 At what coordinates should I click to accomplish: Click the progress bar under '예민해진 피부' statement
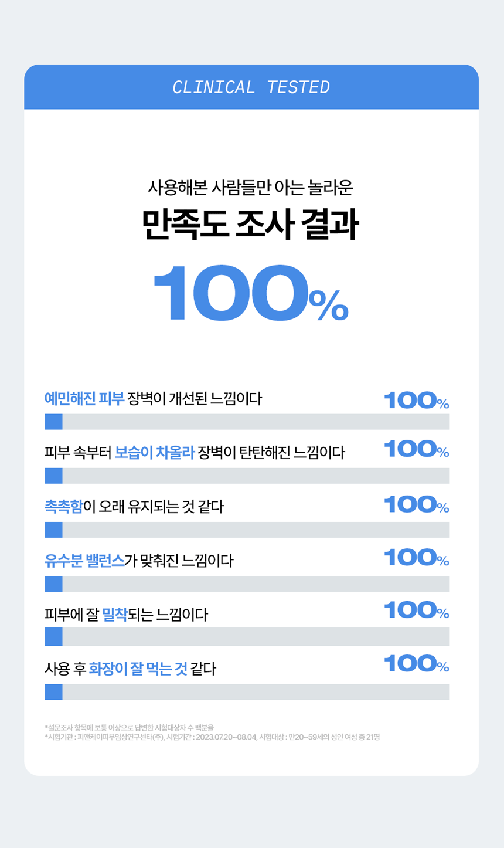(247, 422)
